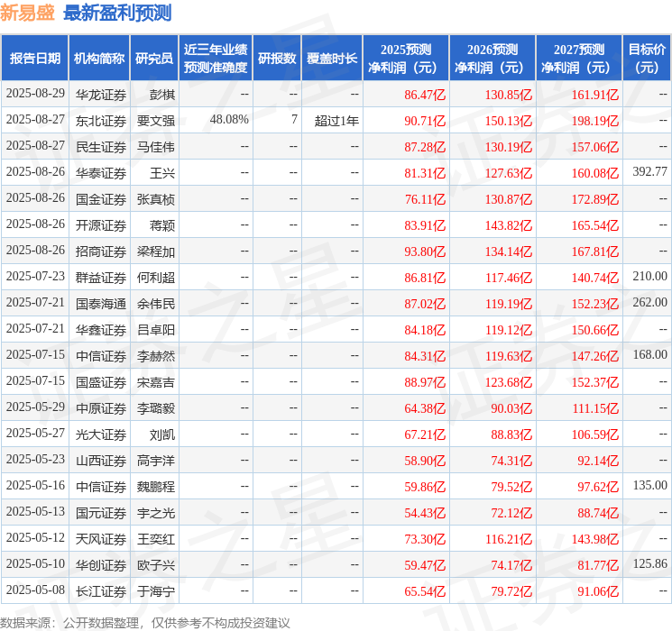Click the 262.00 target price
This screenshot has height=631, width=672.
coord(649,303)
